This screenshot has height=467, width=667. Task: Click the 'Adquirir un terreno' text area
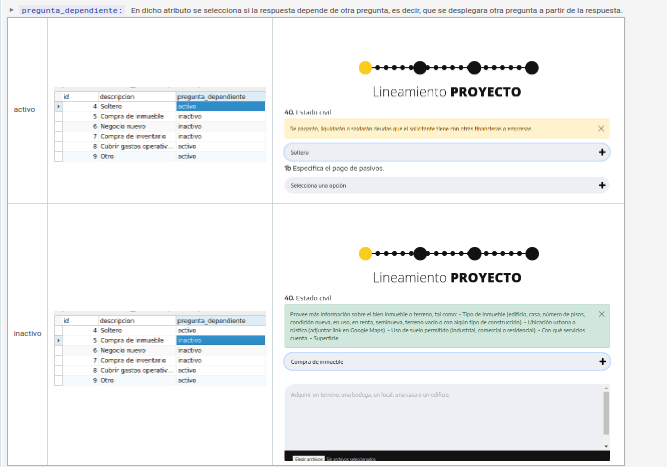pos(440,415)
